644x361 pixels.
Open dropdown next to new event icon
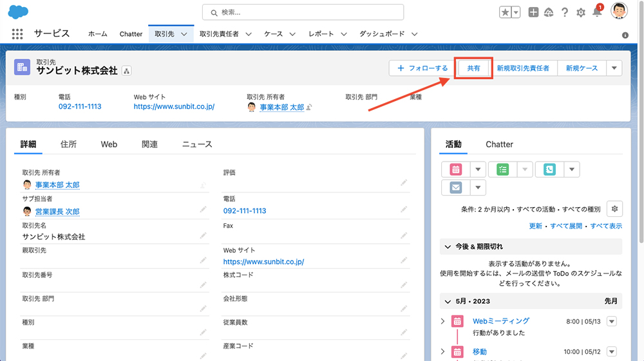pos(478,169)
